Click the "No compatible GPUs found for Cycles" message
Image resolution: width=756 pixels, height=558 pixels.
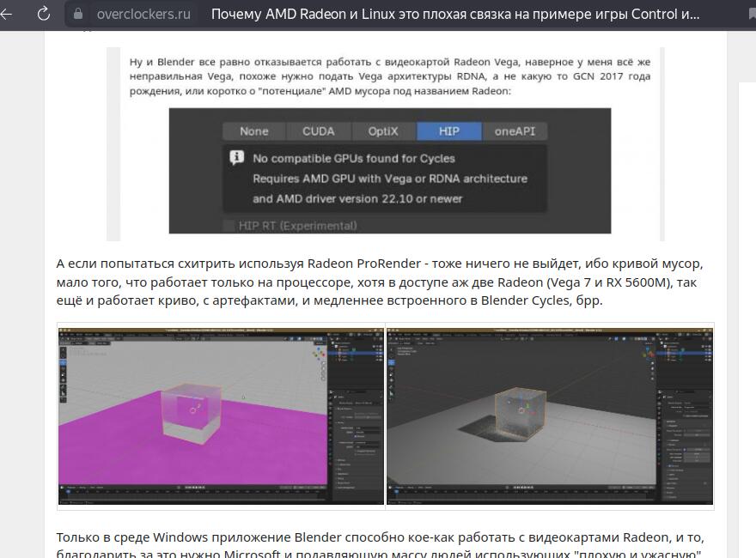tap(353, 159)
